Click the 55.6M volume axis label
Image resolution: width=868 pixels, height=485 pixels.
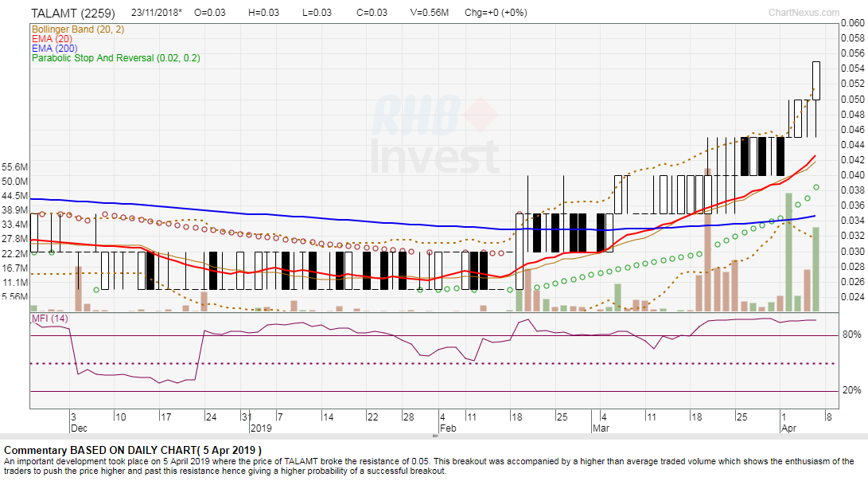pos(15,166)
